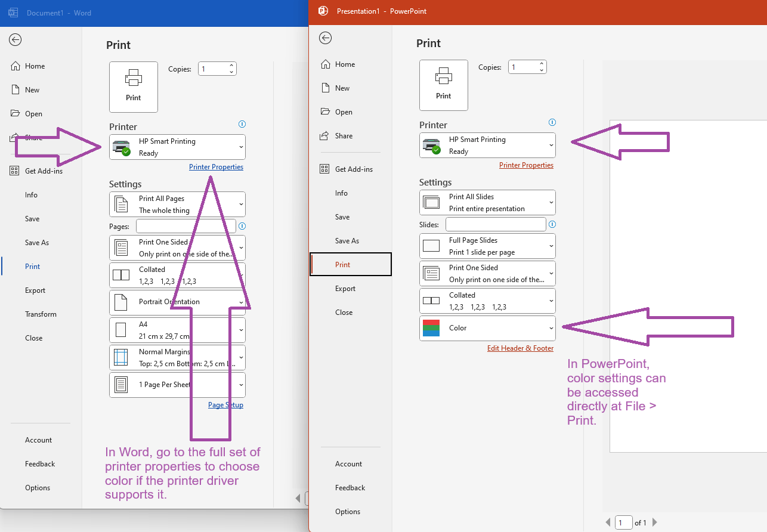Screen dimensions: 767x532
Task: Click HP Smart Printing printer icon in PowerPoint
Action: [x=432, y=146]
